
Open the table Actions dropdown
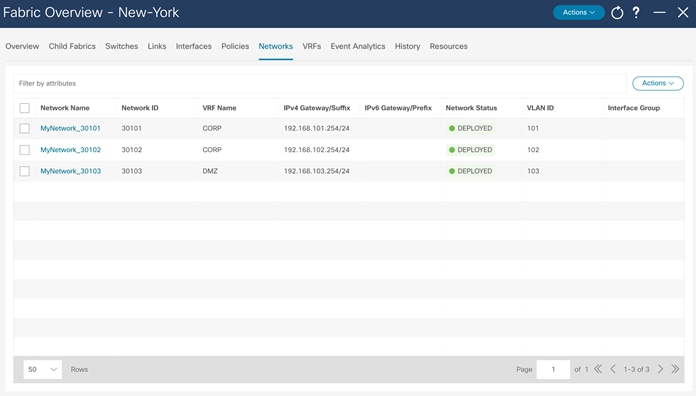658,83
